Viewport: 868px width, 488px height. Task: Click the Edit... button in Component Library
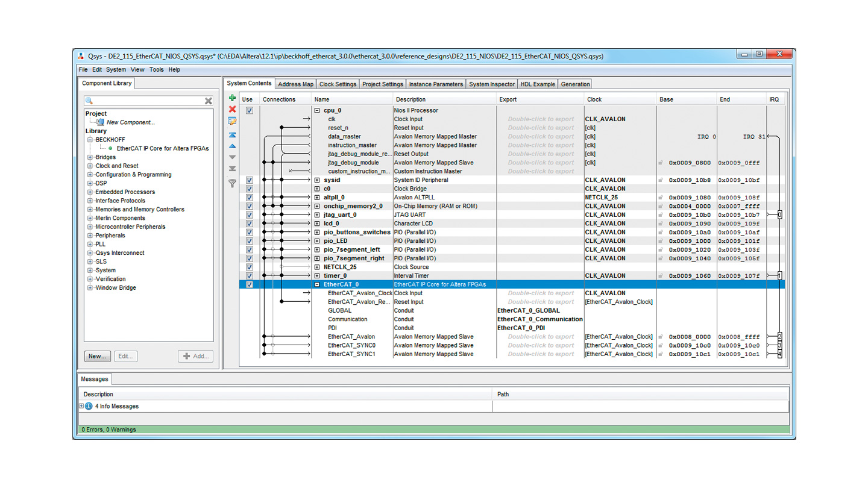[125, 356]
